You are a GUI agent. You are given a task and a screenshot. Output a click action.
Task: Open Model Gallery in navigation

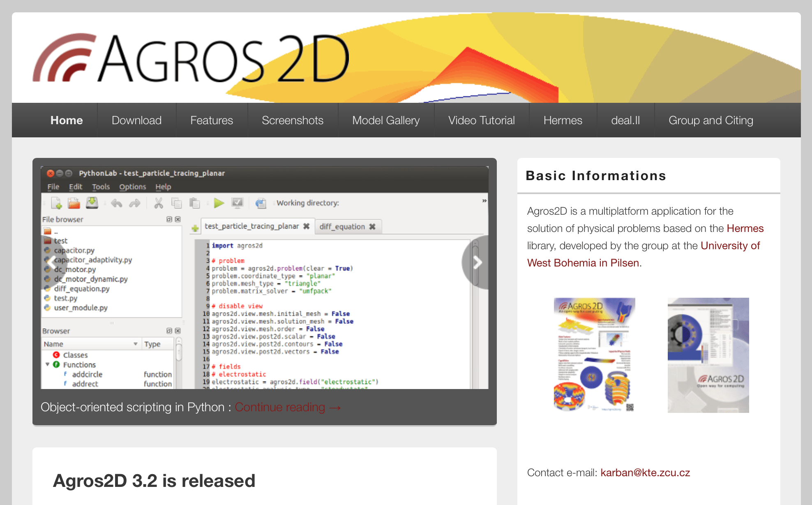coord(386,120)
